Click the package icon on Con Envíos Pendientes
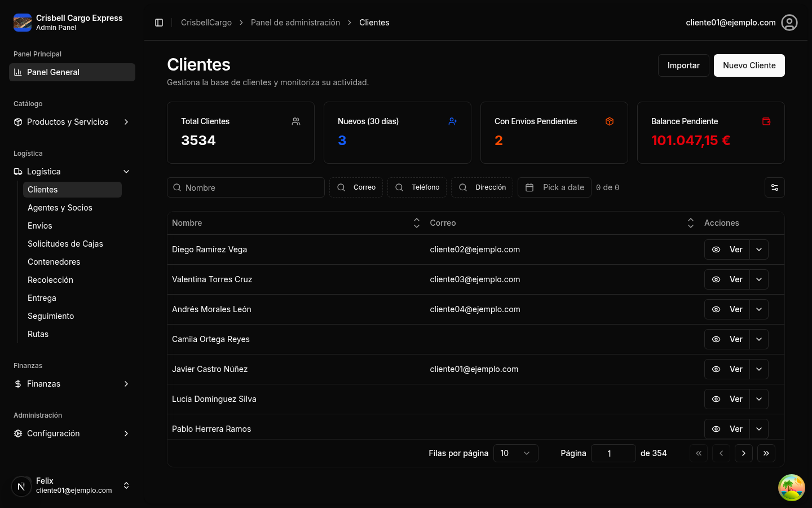 pyautogui.click(x=609, y=121)
